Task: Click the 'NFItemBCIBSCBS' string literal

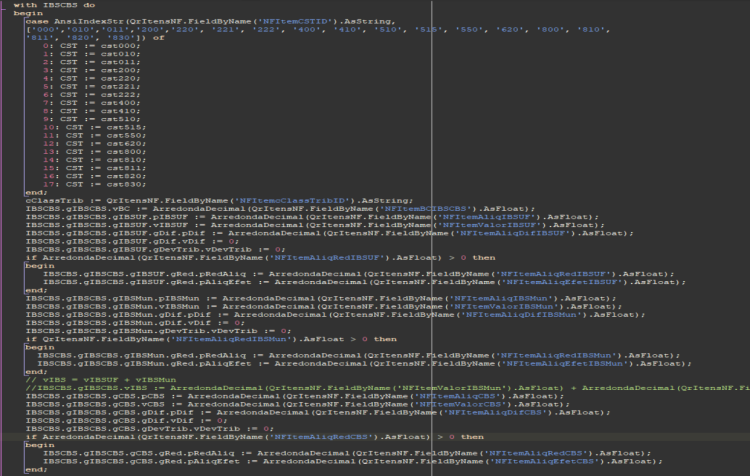Action: (426, 209)
